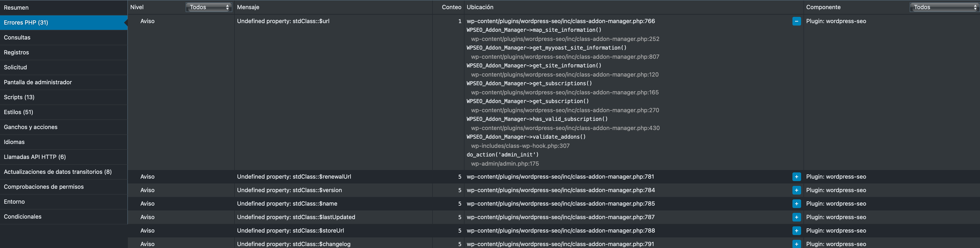Select Undefined property stdClass::$url message
980x248 pixels.
pyautogui.click(x=283, y=21)
